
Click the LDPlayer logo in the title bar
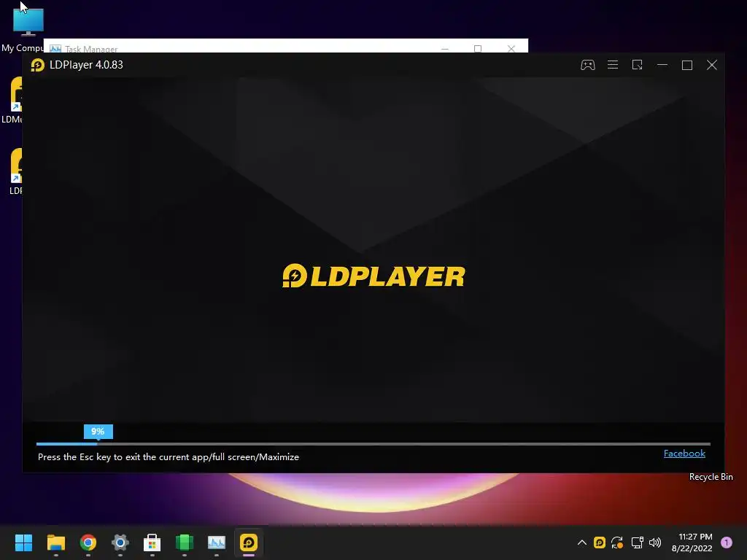point(38,65)
